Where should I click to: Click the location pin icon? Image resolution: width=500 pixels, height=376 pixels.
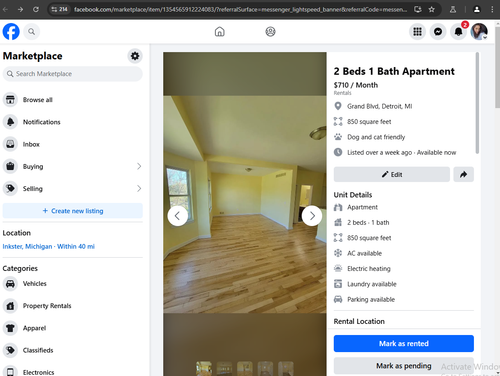point(338,106)
